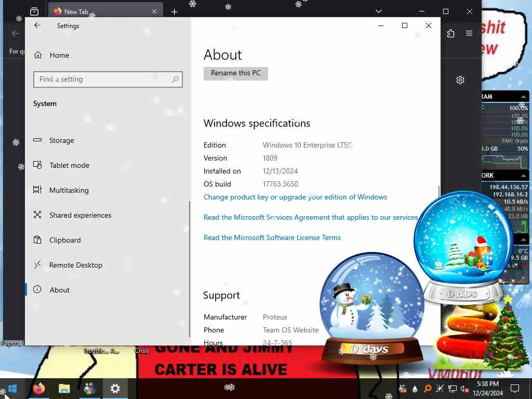Click the Tablet mode icon

pyautogui.click(x=37, y=165)
